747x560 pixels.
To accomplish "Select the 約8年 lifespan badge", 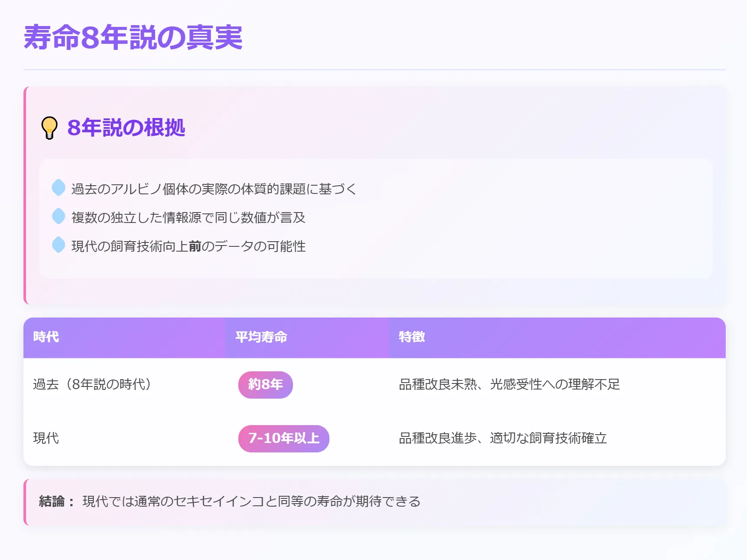I will (266, 385).
